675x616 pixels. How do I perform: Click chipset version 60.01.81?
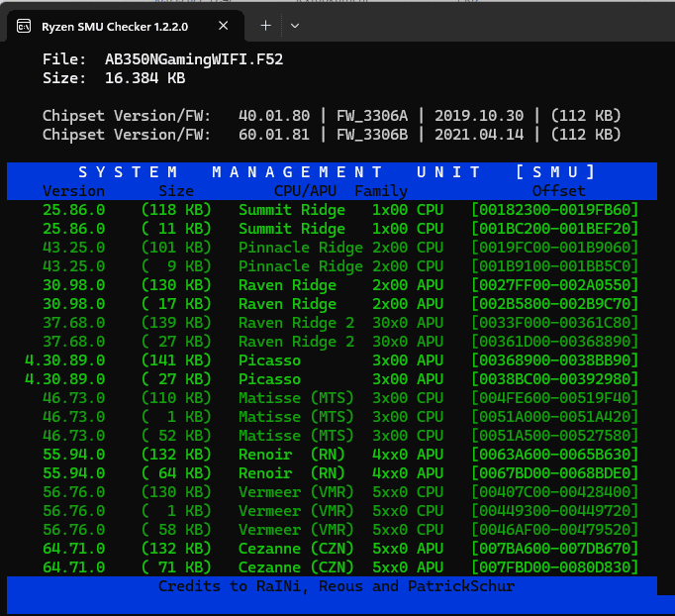click(x=274, y=135)
